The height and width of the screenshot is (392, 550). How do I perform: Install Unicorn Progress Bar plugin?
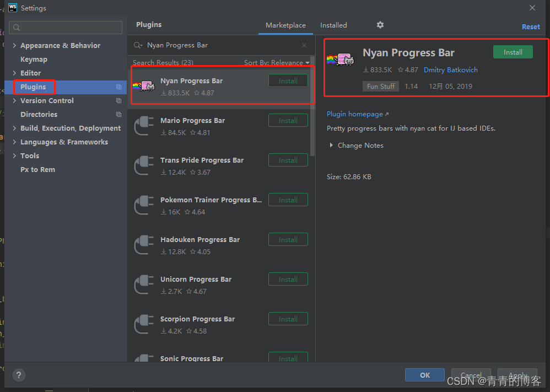(288, 279)
